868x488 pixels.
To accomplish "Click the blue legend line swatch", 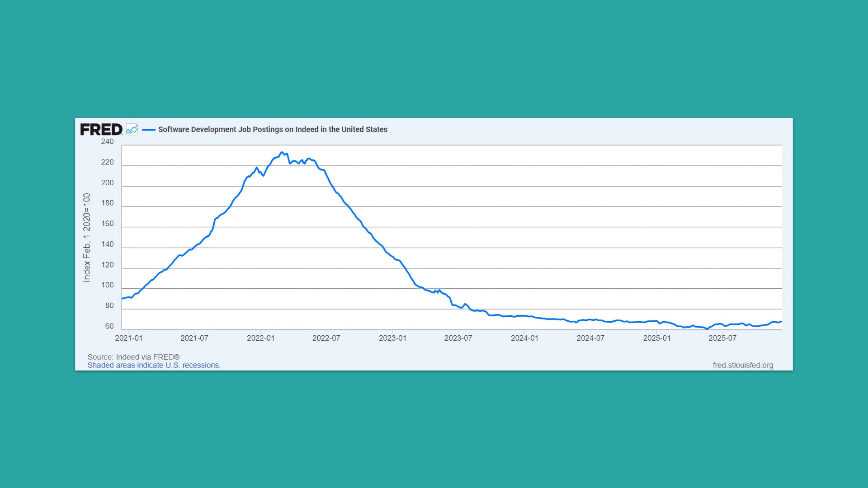I will [x=149, y=130].
